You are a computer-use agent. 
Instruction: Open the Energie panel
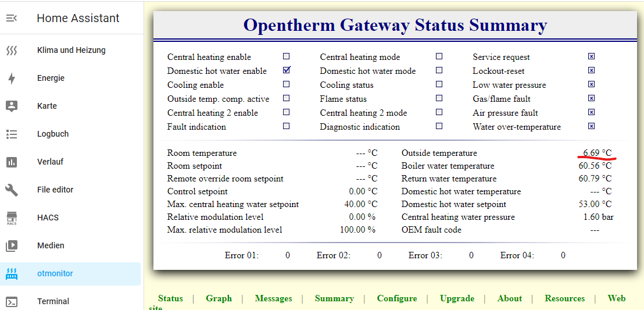pyautogui.click(x=51, y=78)
